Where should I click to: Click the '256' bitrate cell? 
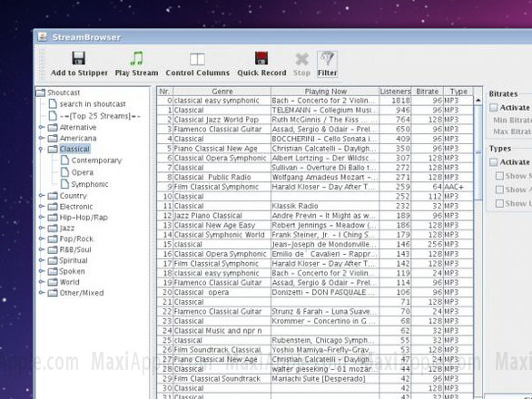coord(428,245)
